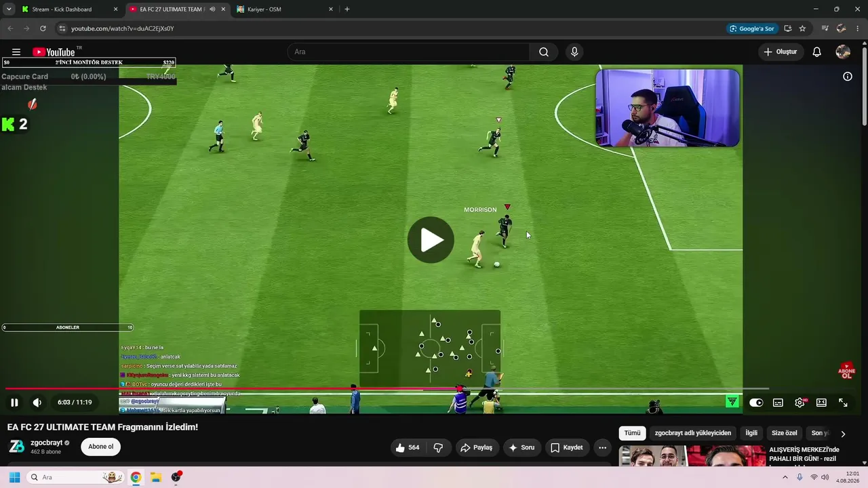
Task: Open the taskbar clock and date
Action: pos(848,477)
